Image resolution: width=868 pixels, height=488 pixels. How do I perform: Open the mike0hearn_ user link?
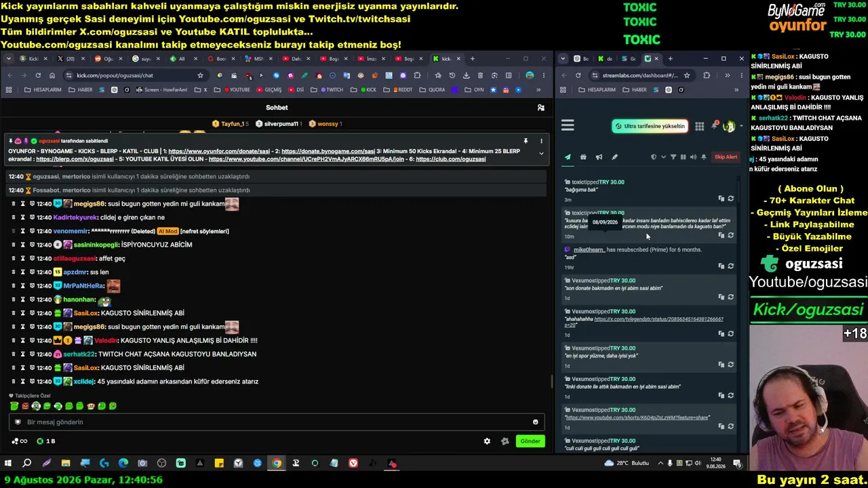click(x=589, y=250)
